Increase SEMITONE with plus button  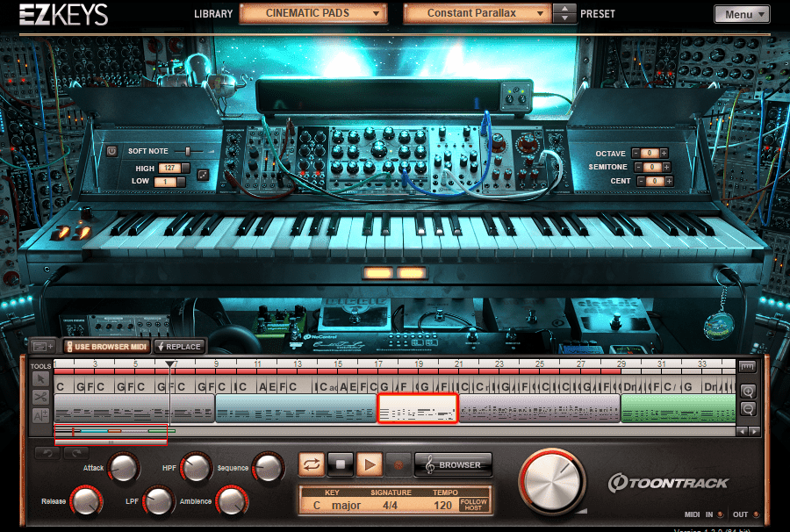point(666,167)
